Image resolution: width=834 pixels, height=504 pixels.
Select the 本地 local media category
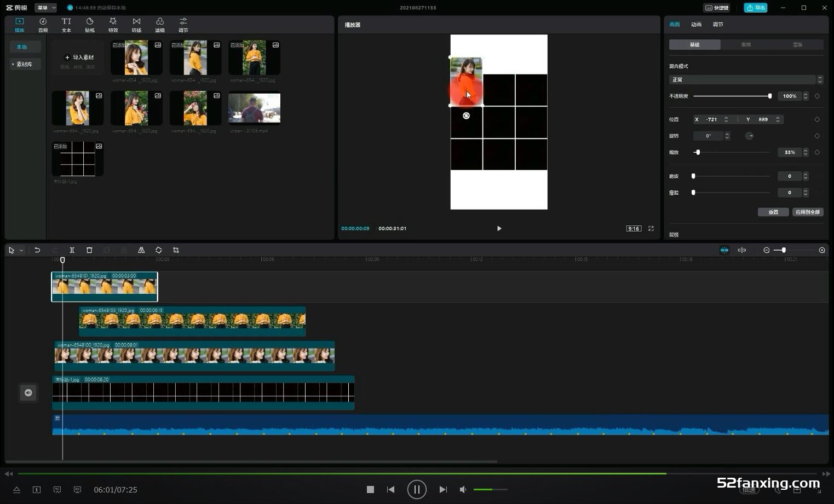click(25, 47)
